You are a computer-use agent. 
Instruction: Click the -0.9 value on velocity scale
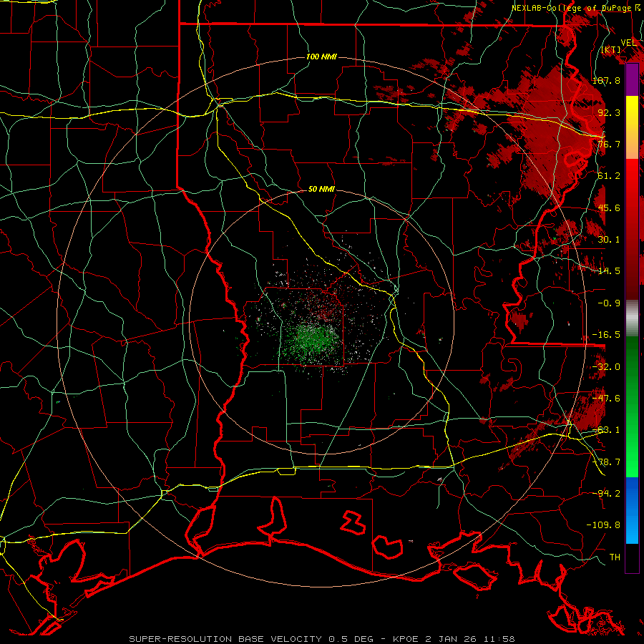pos(609,303)
